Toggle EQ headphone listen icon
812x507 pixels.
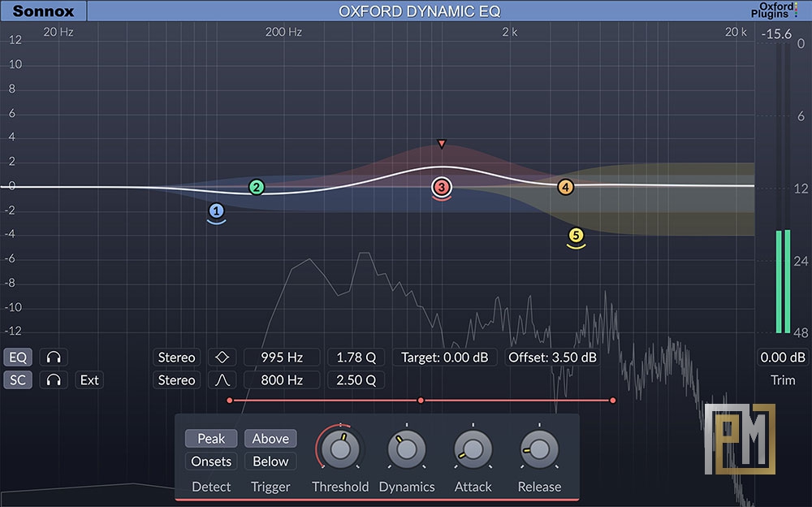click(x=54, y=357)
